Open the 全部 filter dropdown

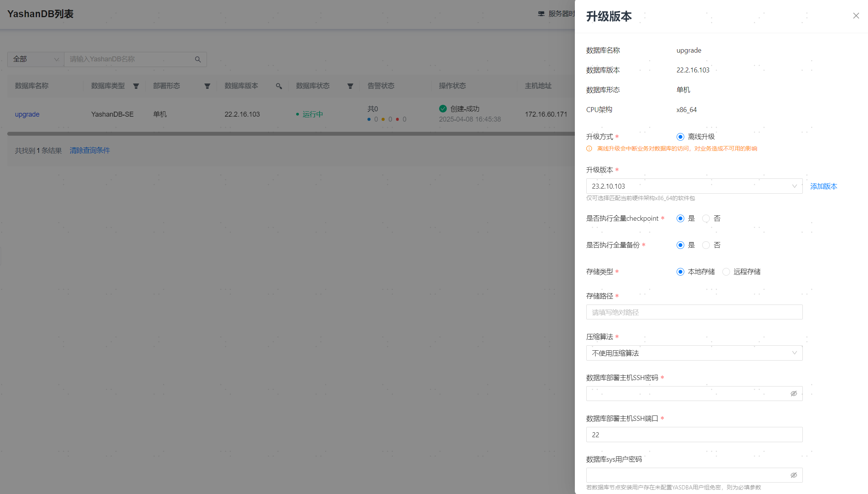pos(36,59)
